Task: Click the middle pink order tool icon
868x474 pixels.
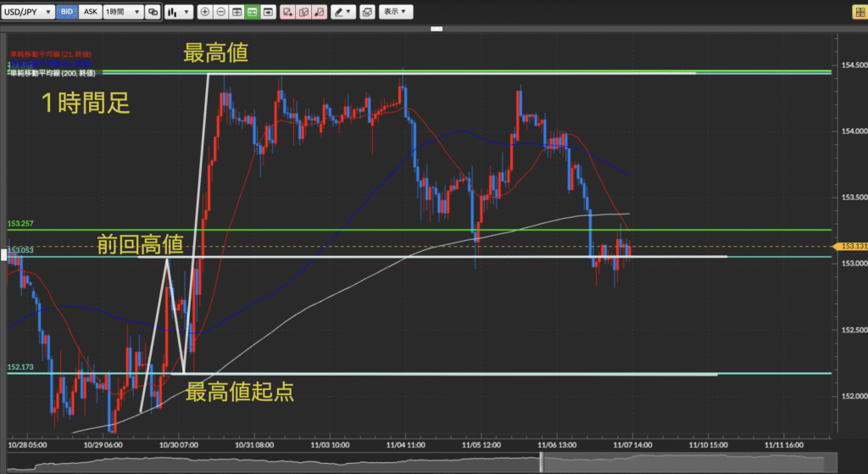Action: pyautogui.click(x=303, y=13)
